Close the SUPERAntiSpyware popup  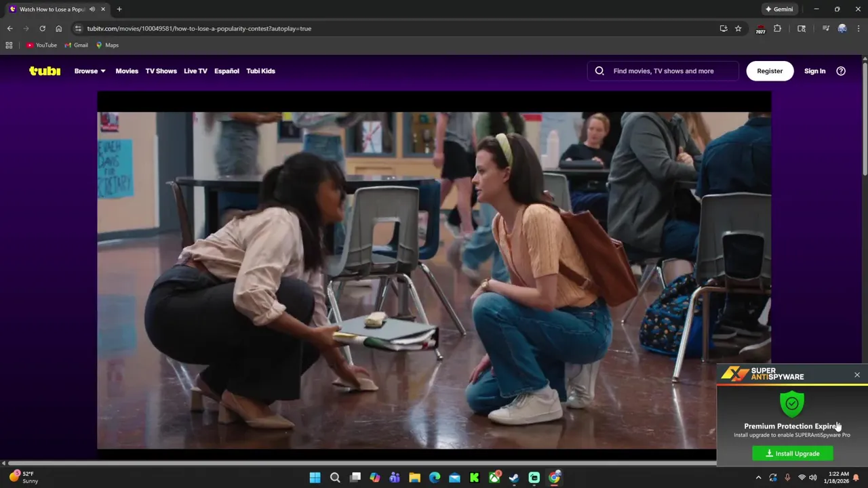(x=857, y=375)
